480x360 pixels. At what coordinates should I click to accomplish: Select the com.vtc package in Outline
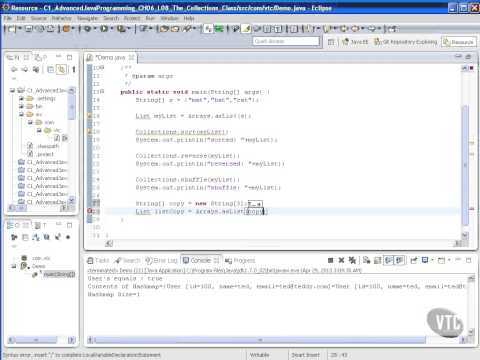(x=36, y=258)
